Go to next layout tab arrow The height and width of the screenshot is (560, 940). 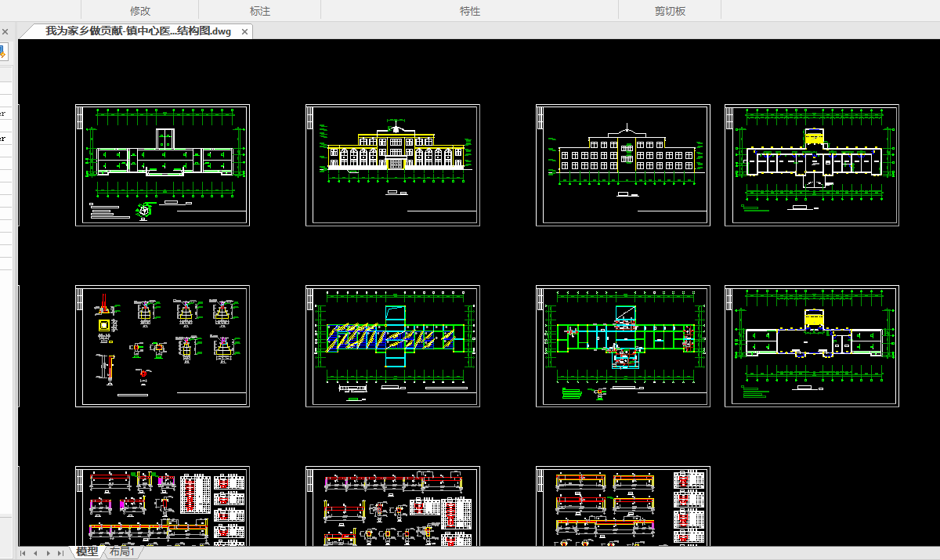click(48, 553)
